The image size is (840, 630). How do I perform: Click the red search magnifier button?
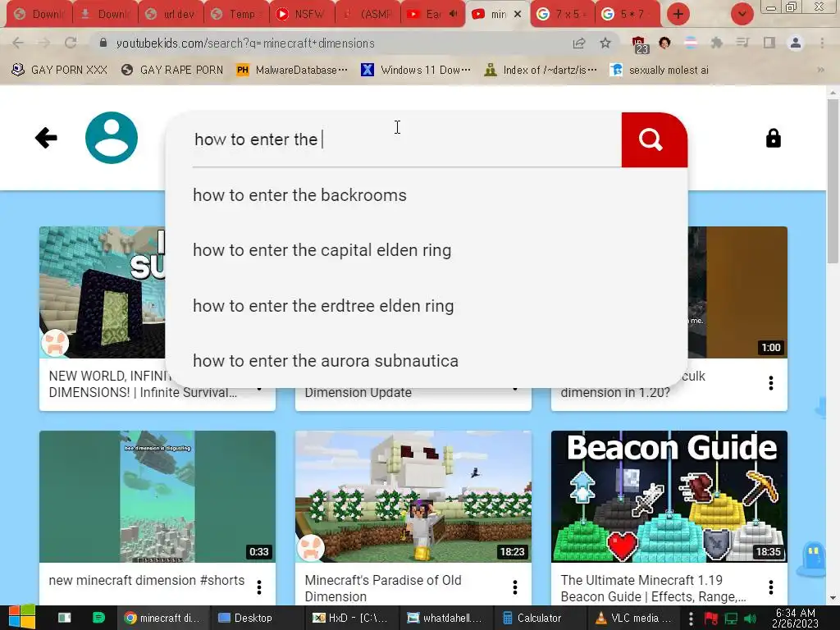(x=654, y=139)
